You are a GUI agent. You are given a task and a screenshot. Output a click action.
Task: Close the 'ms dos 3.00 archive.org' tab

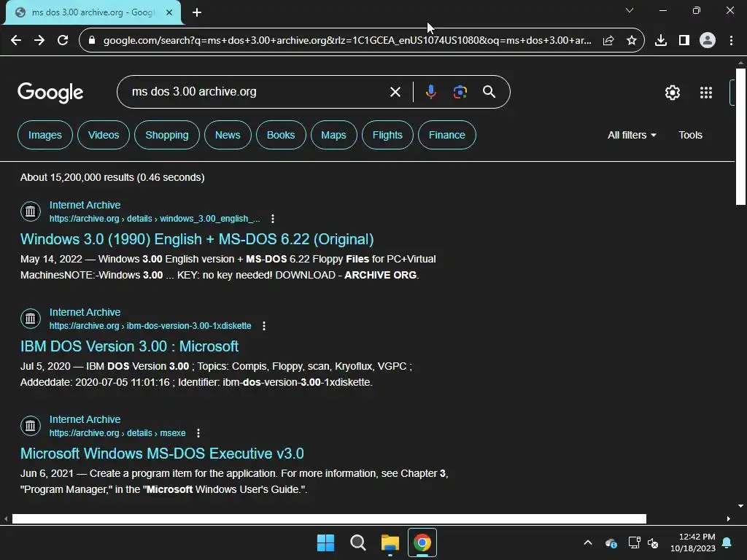(169, 12)
